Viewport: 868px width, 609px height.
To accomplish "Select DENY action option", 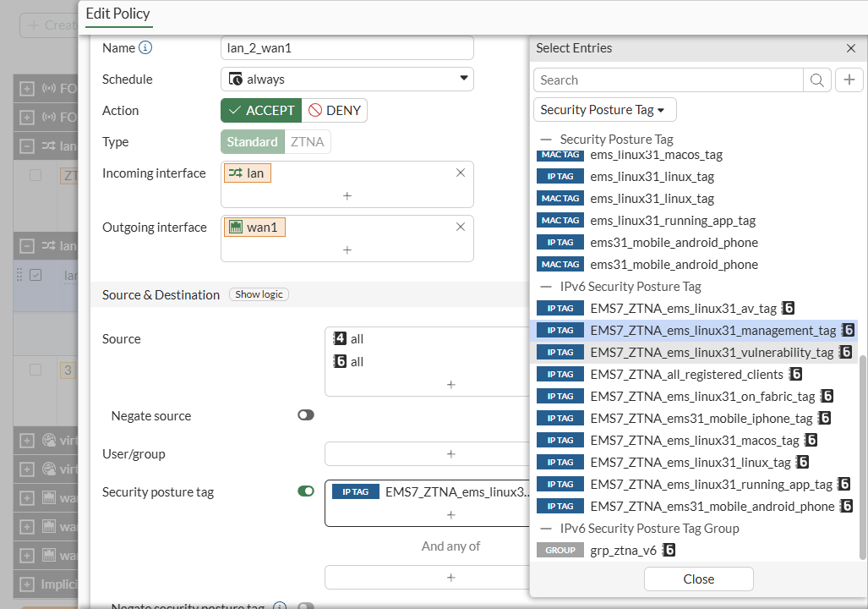I will coord(335,111).
